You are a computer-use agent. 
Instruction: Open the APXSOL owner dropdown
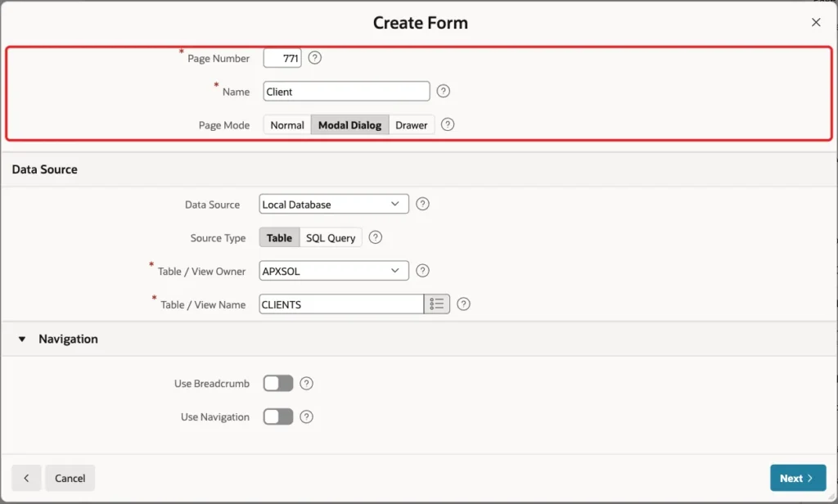[x=334, y=271]
